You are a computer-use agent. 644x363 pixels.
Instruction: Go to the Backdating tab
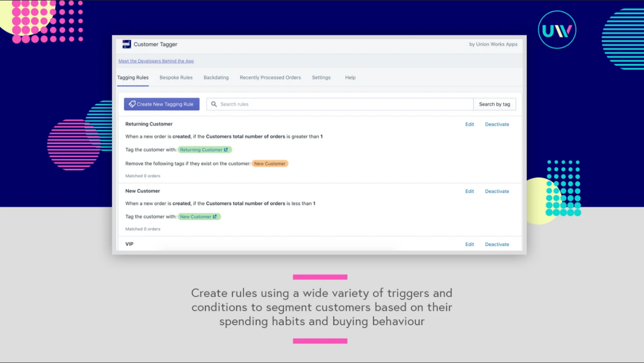click(x=216, y=78)
